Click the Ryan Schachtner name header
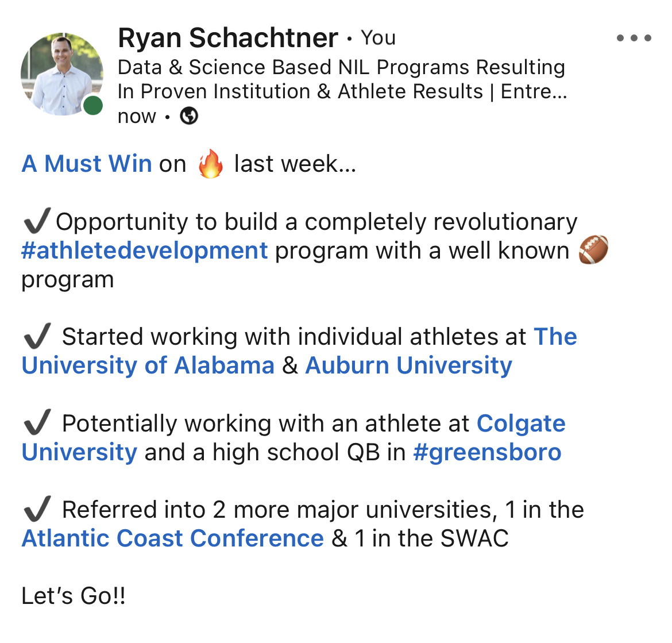Image resolution: width=672 pixels, height=643 pixels. click(x=228, y=38)
